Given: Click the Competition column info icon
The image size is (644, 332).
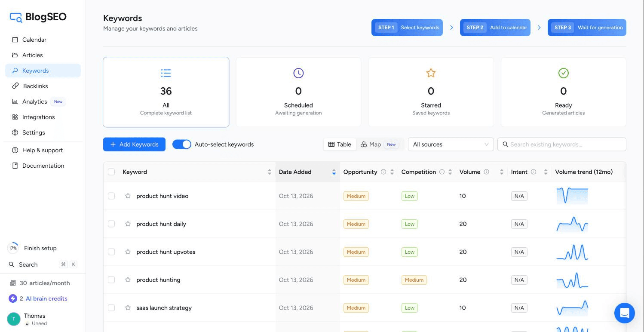Looking at the screenshot, I should tap(442, 172).
